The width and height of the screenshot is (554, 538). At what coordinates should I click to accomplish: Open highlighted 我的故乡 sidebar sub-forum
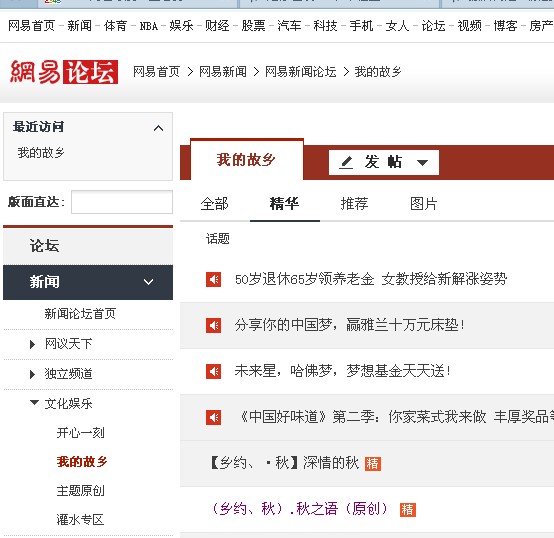[82, 462]
